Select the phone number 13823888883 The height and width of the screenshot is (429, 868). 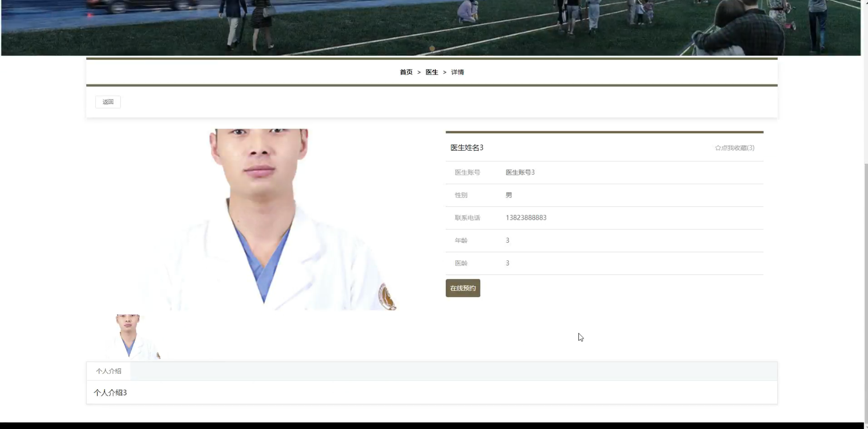pyautogui.click(x=526, y=218)
